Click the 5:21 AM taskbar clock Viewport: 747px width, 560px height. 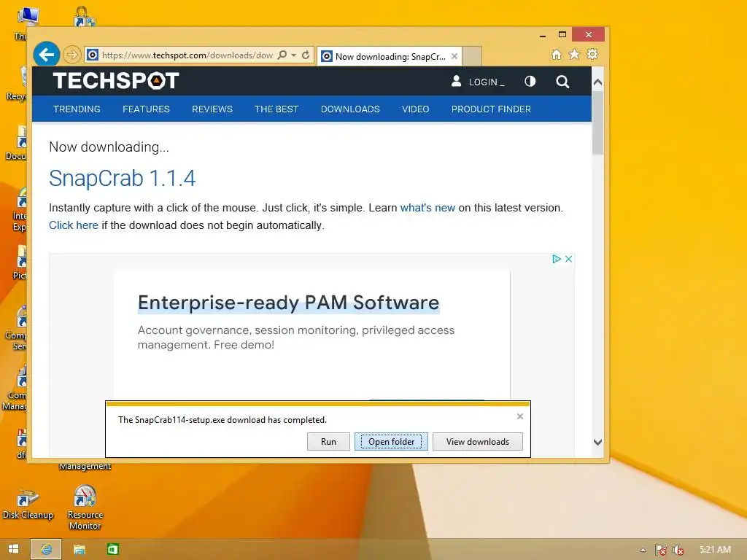[715, 550]
